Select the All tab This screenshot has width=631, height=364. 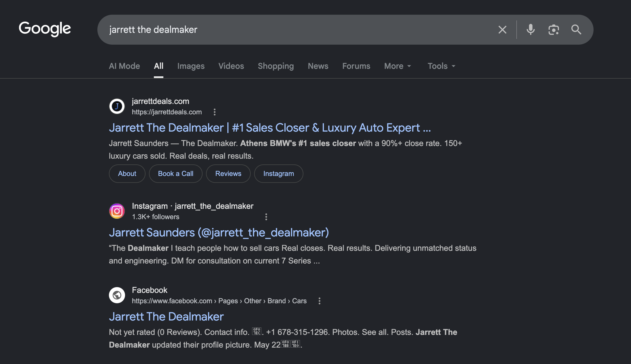pos(158,66)
